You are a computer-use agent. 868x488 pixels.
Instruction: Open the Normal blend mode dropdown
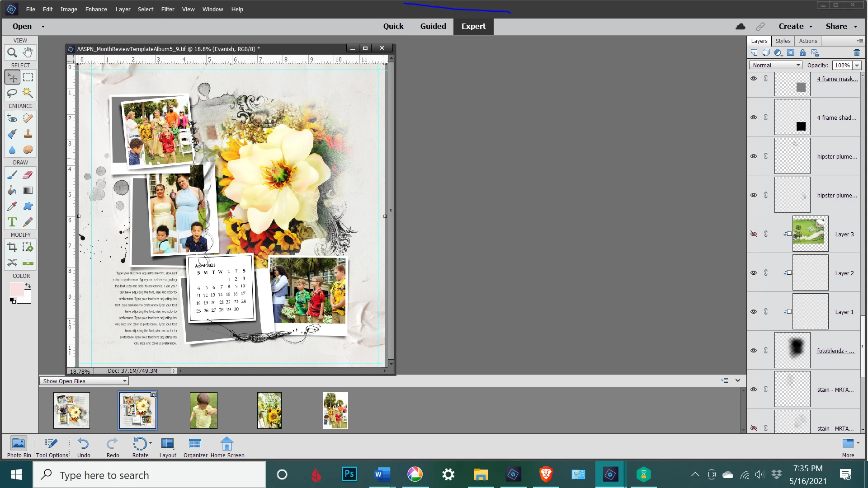tap(776, 66)
